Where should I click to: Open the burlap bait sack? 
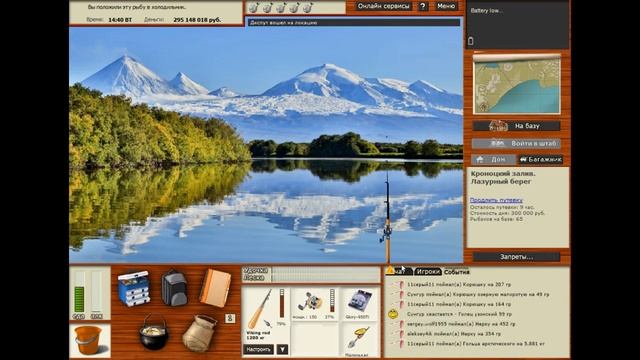click(x=199, y=333)
